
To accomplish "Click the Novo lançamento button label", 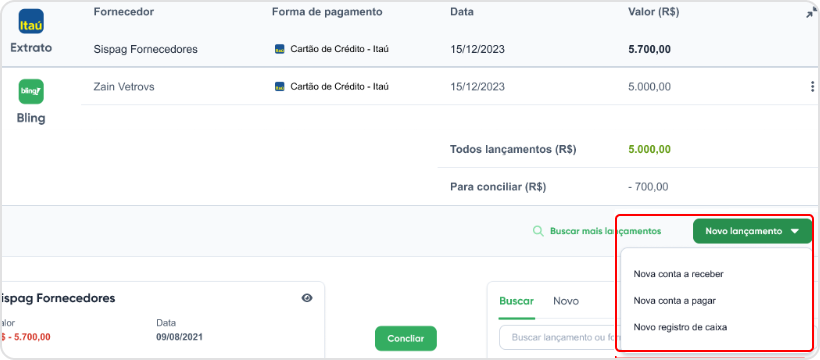I will click(744, 231).
